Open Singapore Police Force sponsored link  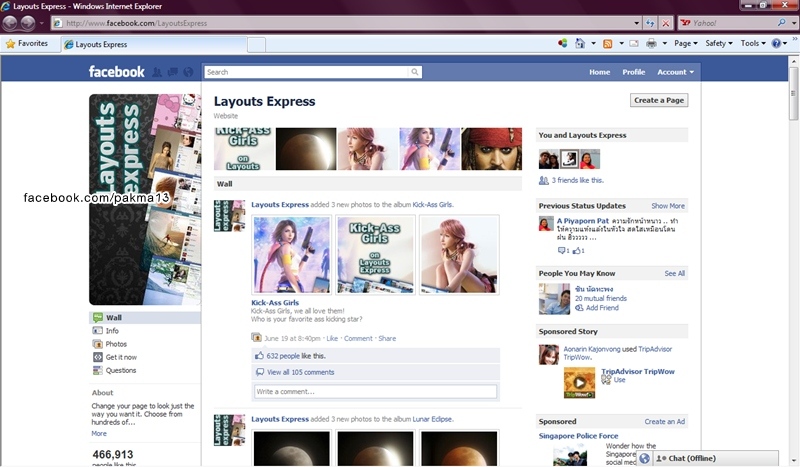(x=579, y=436)
